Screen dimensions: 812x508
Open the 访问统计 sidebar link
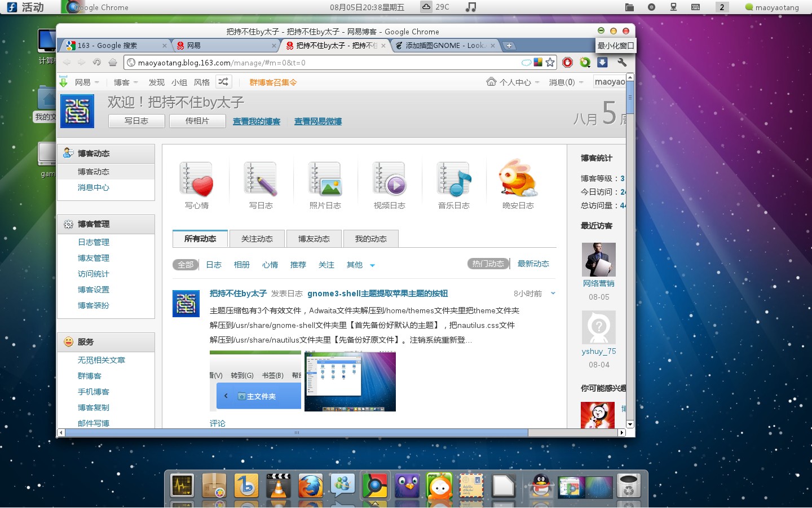click(94, 274)
